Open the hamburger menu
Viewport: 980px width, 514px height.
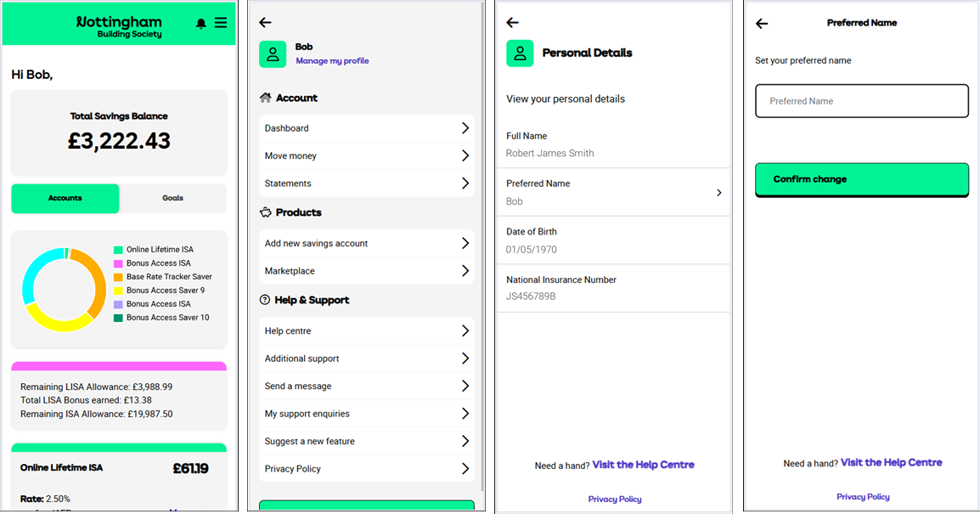221,22
